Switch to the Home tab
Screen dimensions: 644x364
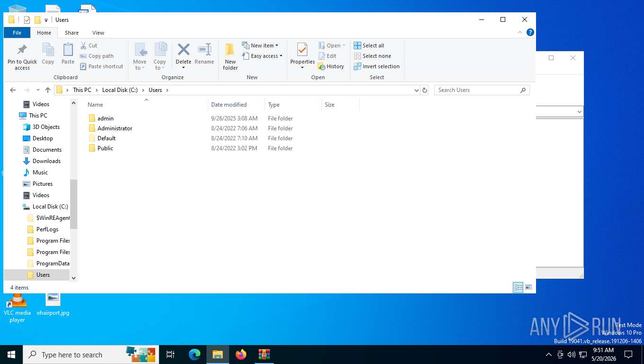pyautogui.click(x=44, y=33)
